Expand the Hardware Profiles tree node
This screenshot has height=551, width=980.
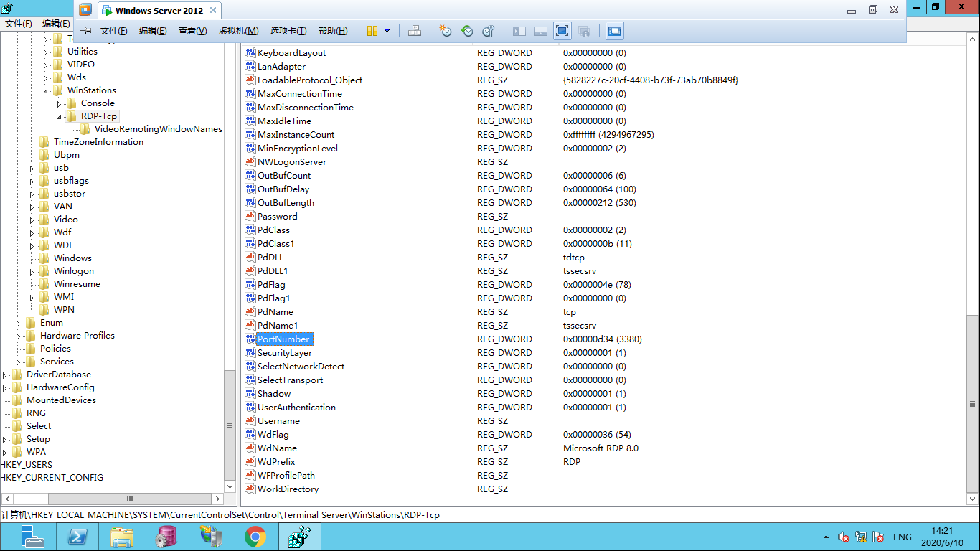[19, 336]
